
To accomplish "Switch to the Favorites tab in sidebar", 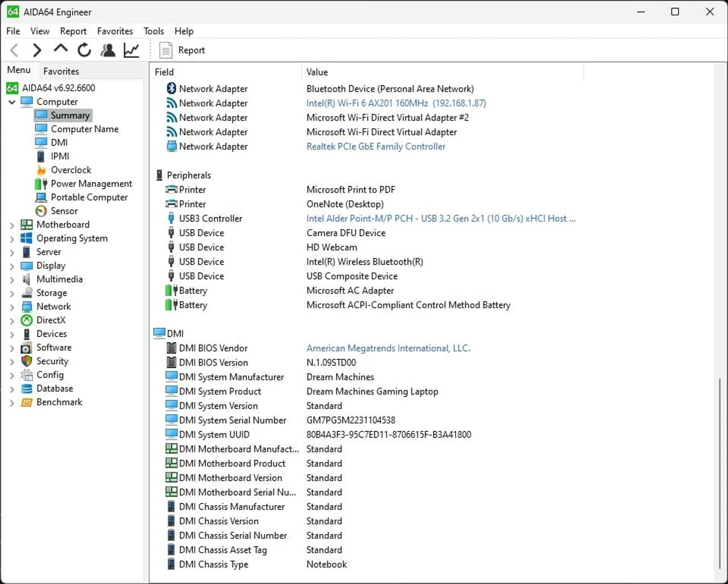I will 61,71.
